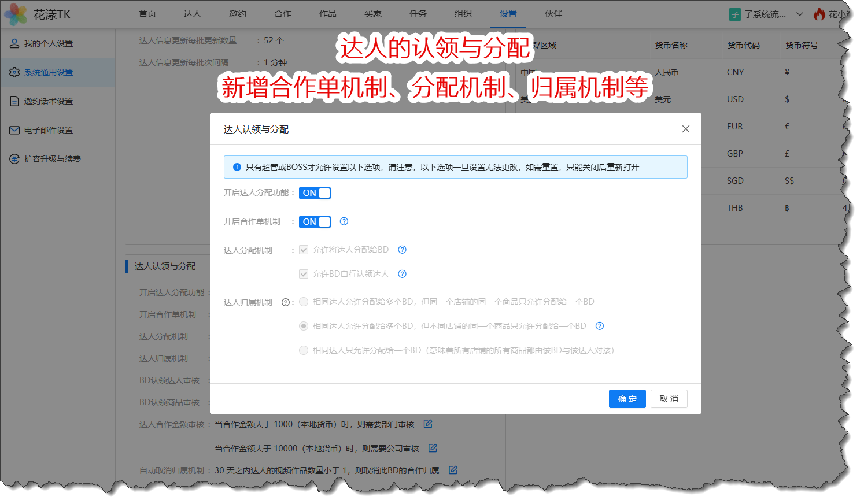864x504 pixels.
Task: Open 邀约话术设置 in the sidebar
Action: 49,101
